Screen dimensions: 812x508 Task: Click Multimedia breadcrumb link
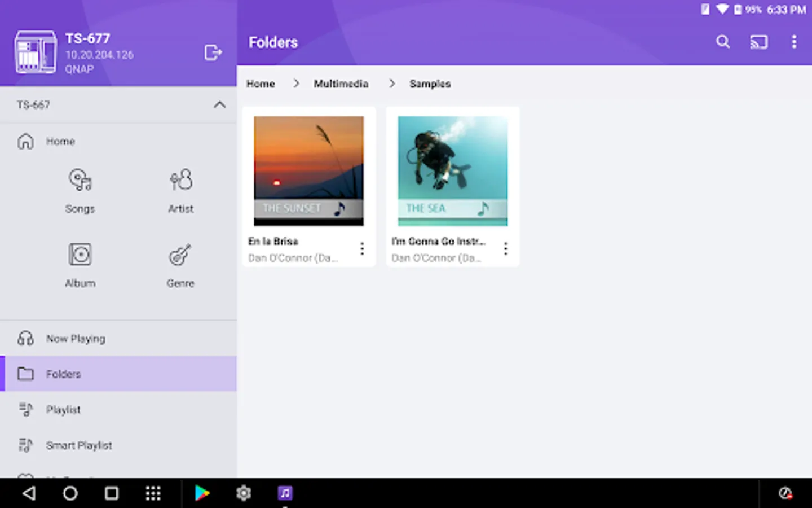tap(341, 84)
